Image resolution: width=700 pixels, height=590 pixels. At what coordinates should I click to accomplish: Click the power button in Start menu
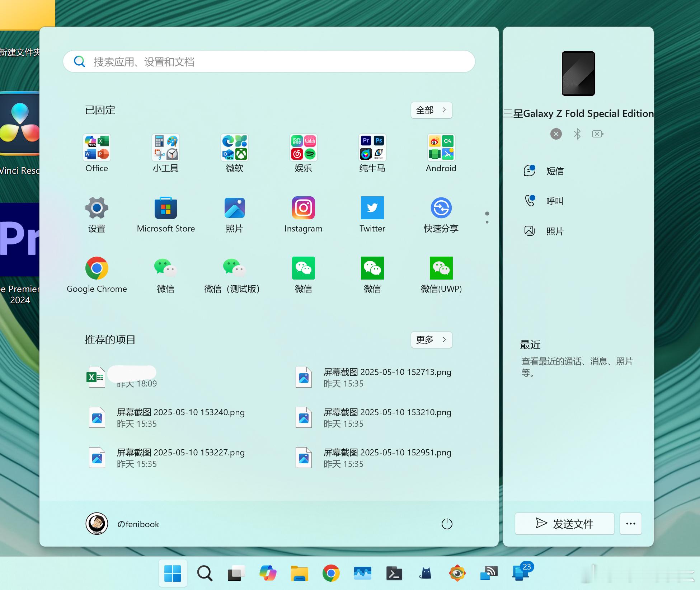point(447,524)
